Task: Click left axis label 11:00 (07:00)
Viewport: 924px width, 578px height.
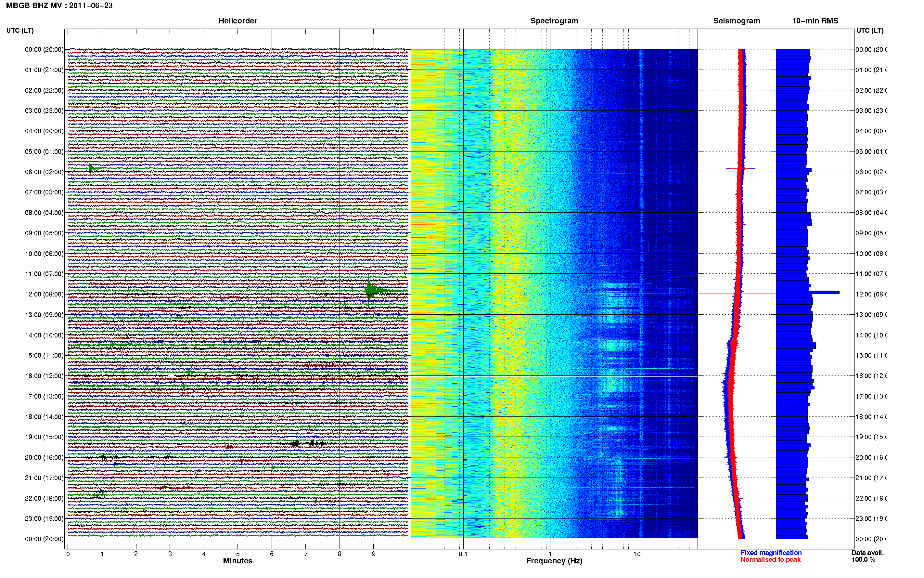Action: (x=44, y=274)
